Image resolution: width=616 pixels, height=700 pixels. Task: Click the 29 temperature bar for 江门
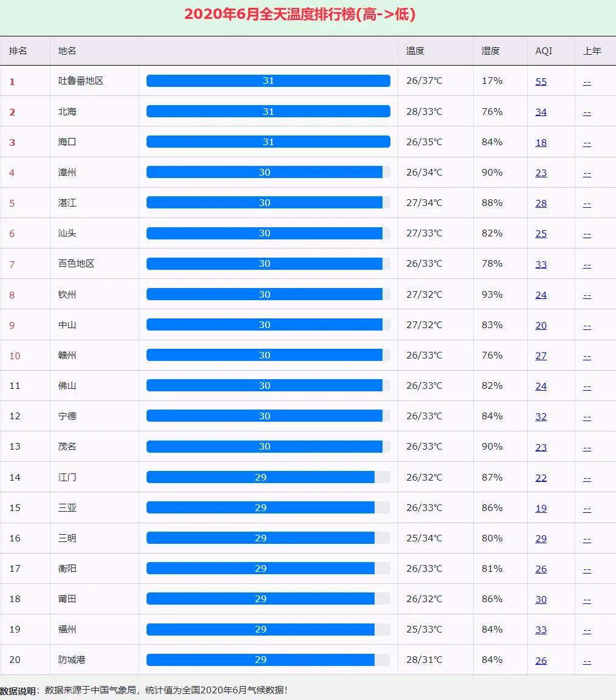[260, 477]
